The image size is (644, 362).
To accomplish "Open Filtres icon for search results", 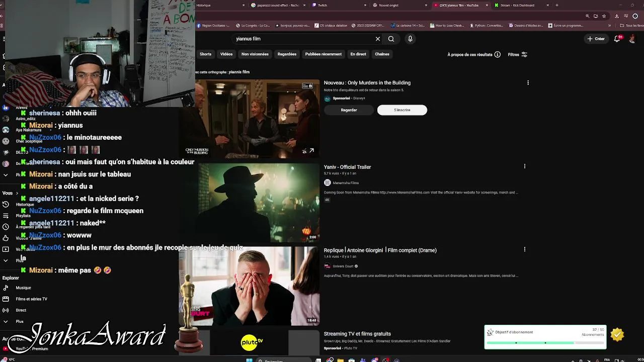I will click(x=524, y=54).
